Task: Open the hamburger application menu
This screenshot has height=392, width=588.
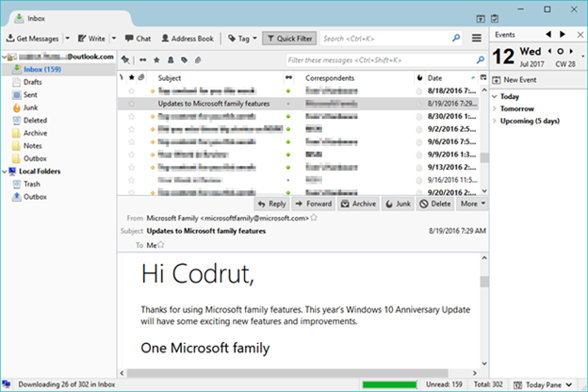Action: 478,39
